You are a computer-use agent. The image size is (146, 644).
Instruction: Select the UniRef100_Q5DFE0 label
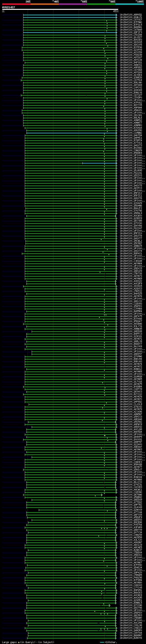[x=131, y=613]
